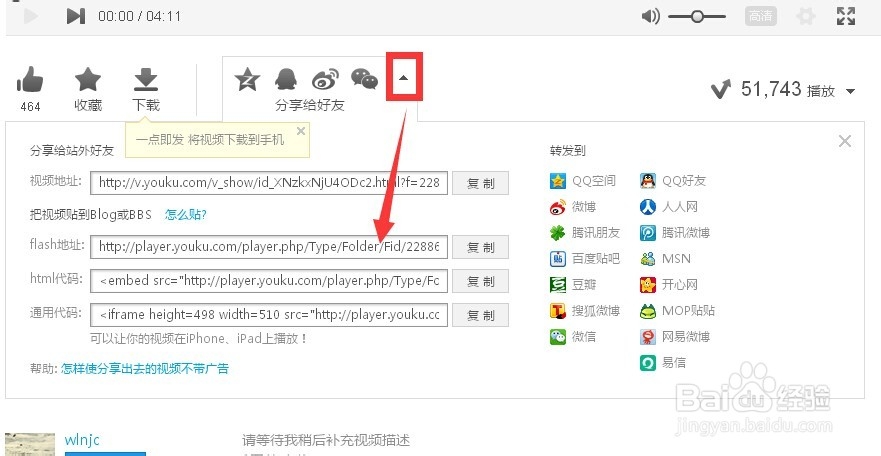This screenshot has width=881, height=456.
Task: Share to QQ空间 star icon in tab
Action: [x=247, y=79]
